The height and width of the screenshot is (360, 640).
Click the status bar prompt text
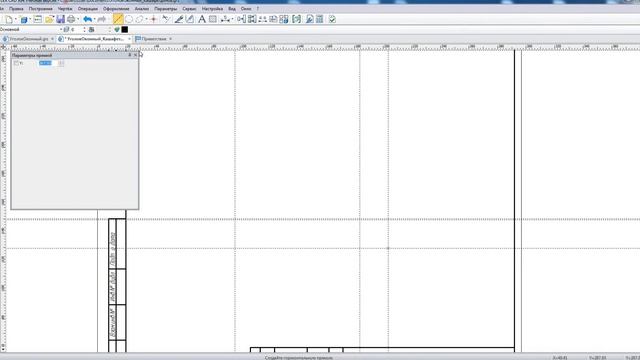click(298, 358)
